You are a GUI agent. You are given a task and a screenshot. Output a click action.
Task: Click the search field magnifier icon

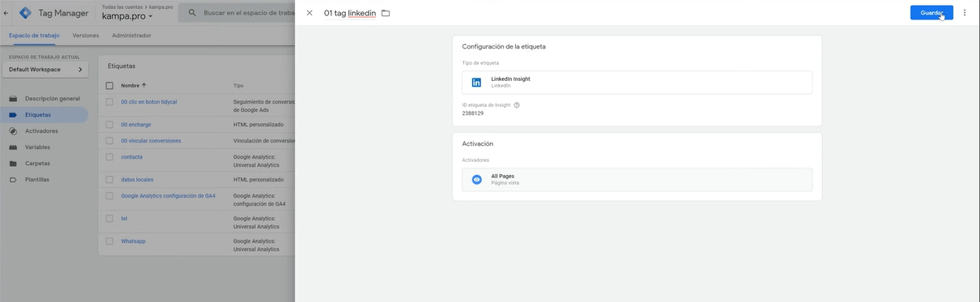click(193, 13)
